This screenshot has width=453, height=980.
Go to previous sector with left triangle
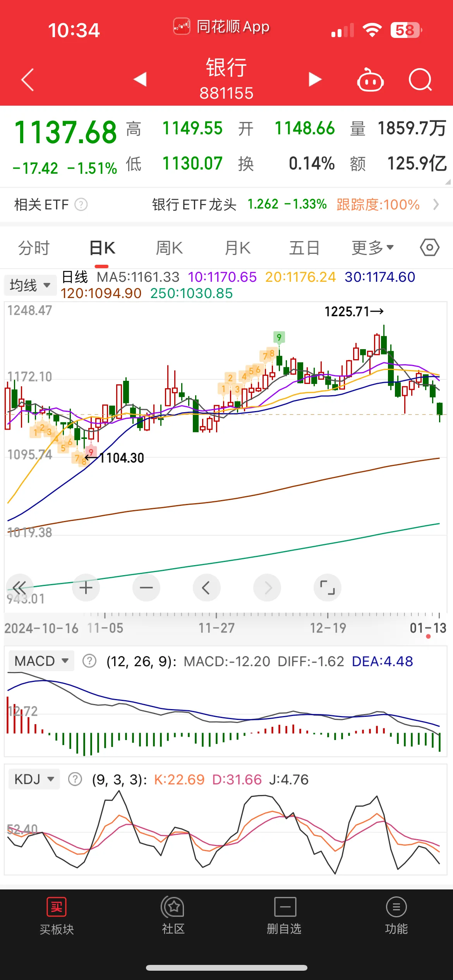(x=140, y=79)
